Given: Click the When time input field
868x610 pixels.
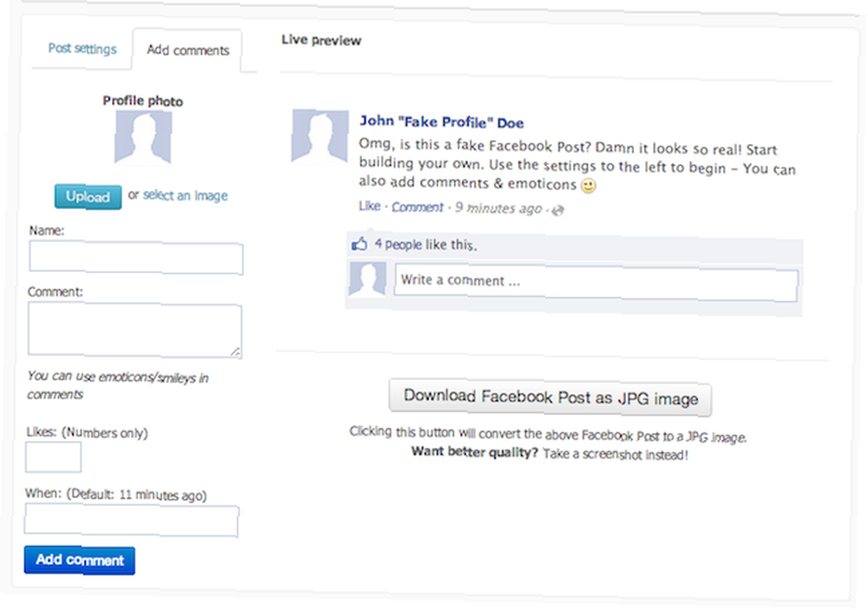Looking at the screenshot, I should point(132,521).
